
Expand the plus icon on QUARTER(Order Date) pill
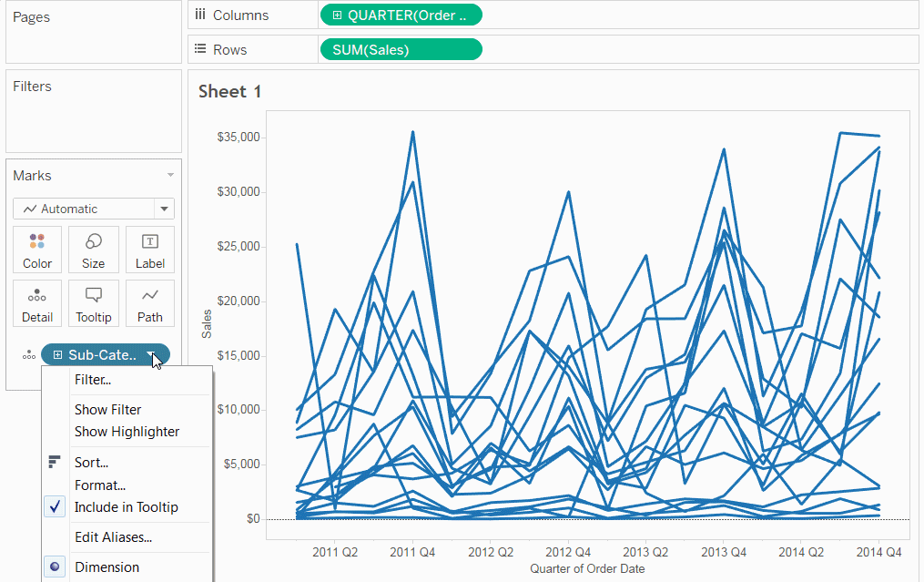pyautogui.click(x=337, y=15)
